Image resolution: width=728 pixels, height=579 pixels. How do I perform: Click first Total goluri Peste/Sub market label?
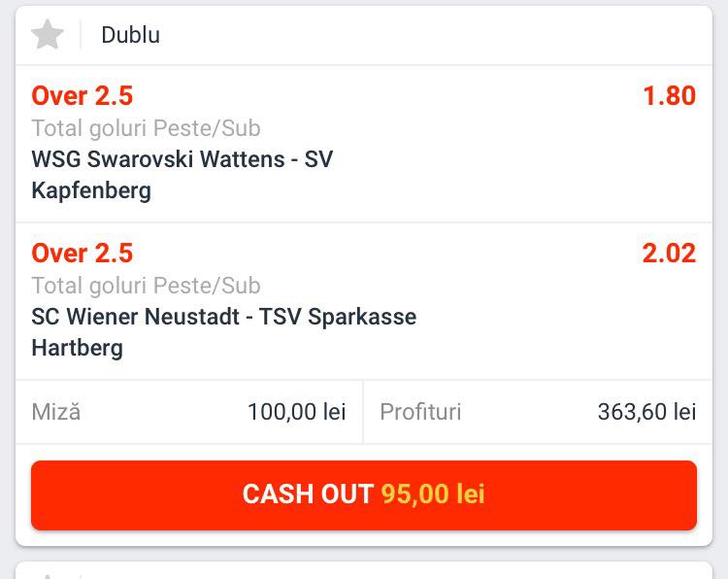pos(146,128)
